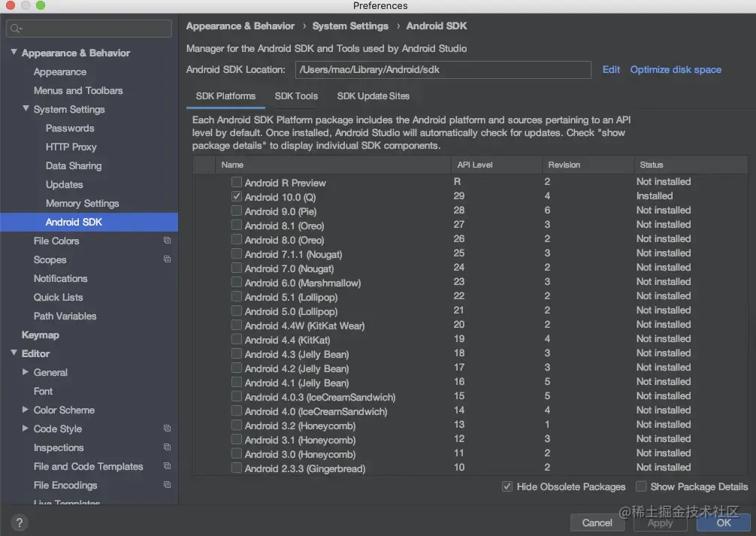Click Optimize disk space link
The width and height of the screenshot is (756, 536).
tap(676, 69)
